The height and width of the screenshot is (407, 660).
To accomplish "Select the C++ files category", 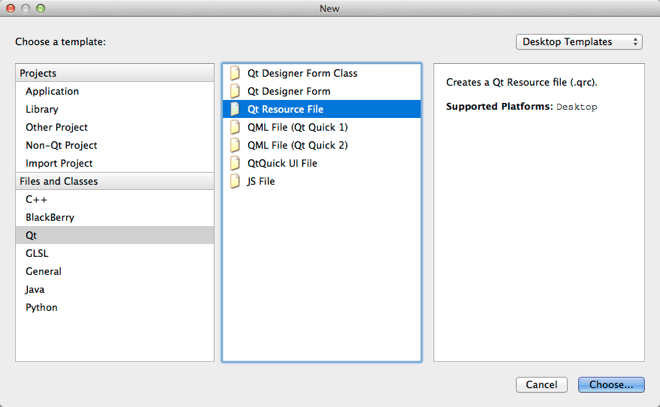I will tap(37, 199).
